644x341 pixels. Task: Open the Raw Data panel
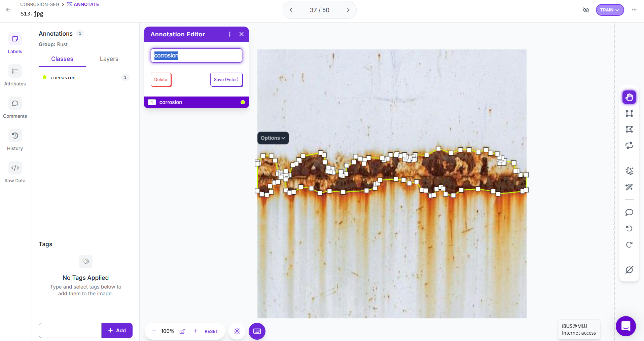15,172
